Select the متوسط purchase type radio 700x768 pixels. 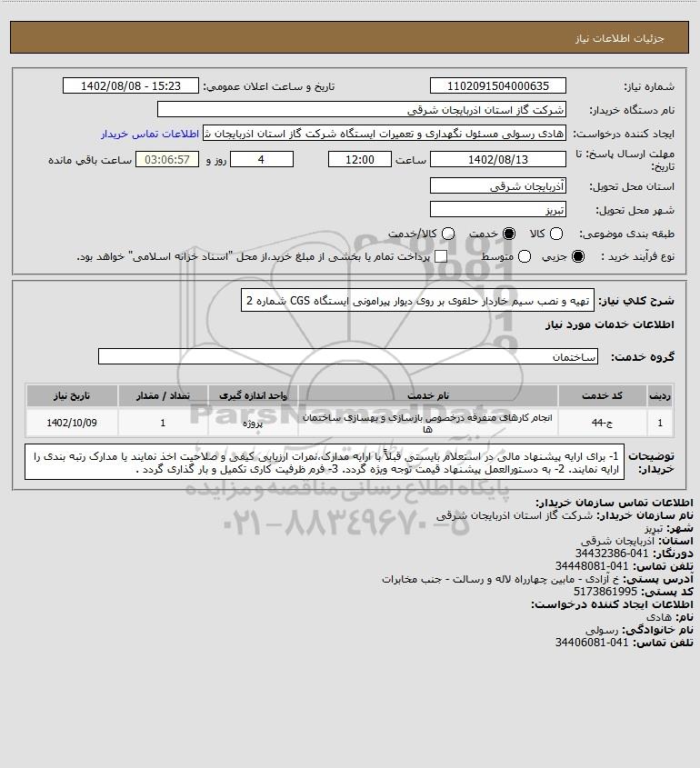coord(525,256)
